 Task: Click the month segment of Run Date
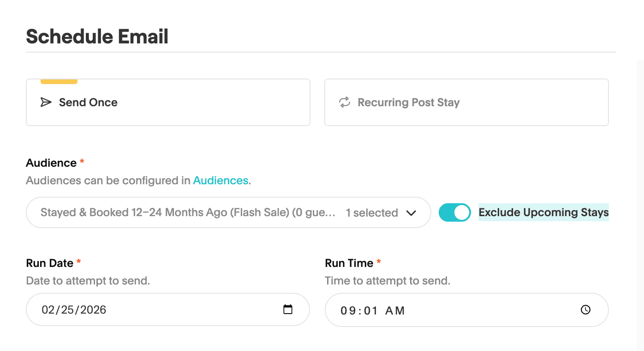(48, 310)
